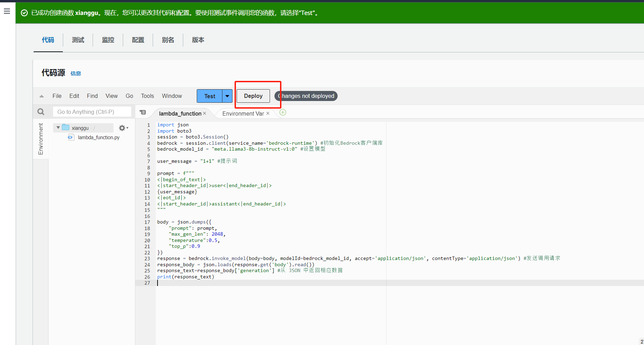The height and width of the screenshot is (345, 644).
Task: Switch to the 配置 tab
Action: pos(138,40)
